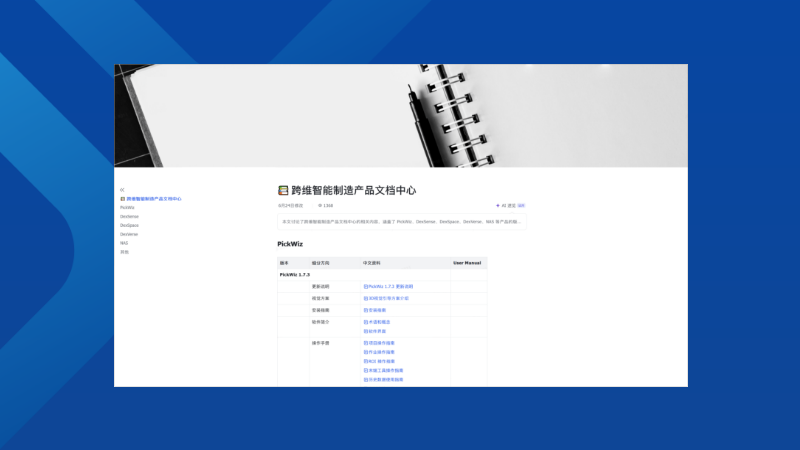Click the AI summary text box under the title
The height and width of the screenshot is (450, 800).
(x=402, y=222)
